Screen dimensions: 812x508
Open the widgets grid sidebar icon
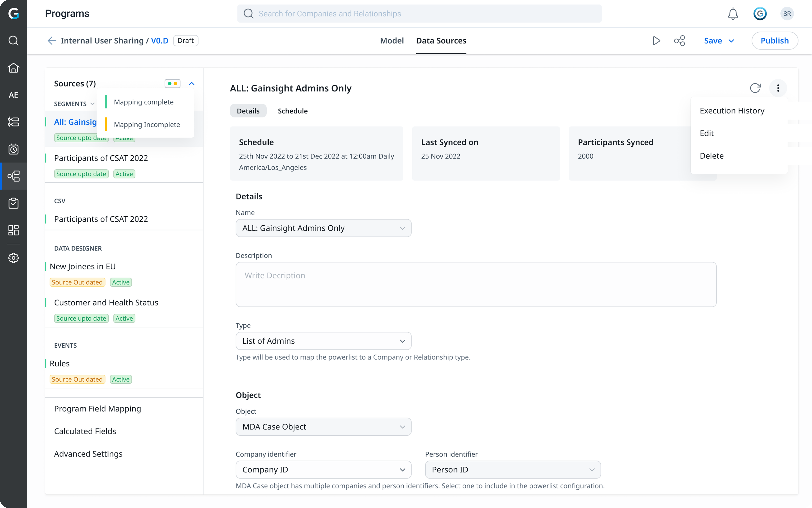(x=13, y=230)
